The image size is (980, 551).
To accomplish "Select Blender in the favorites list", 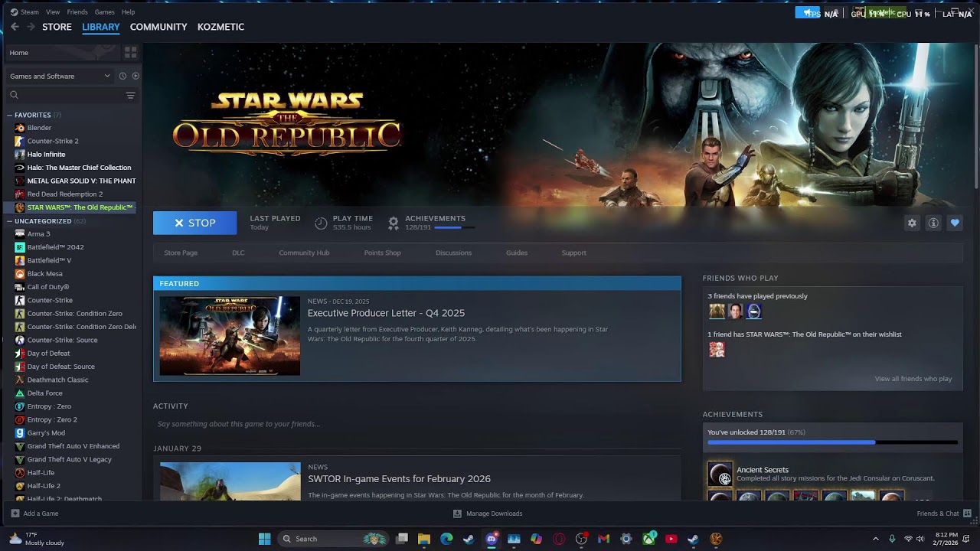I will click(39, 128).
